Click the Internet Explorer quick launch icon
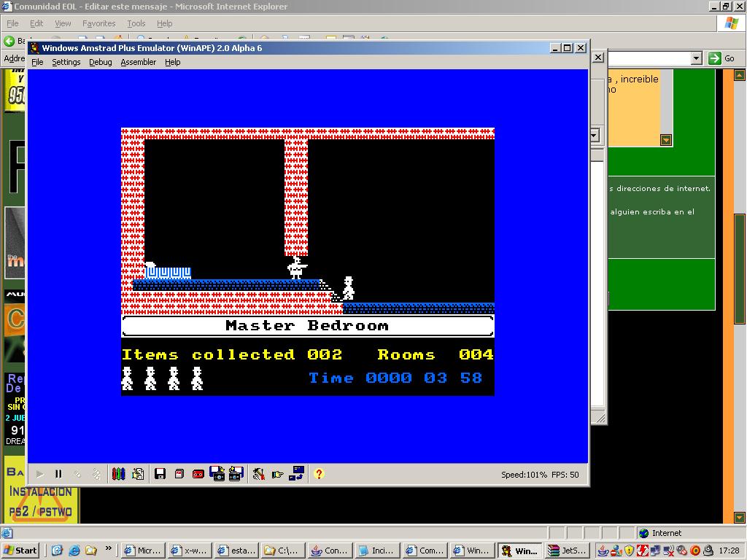 coord(74,551)
